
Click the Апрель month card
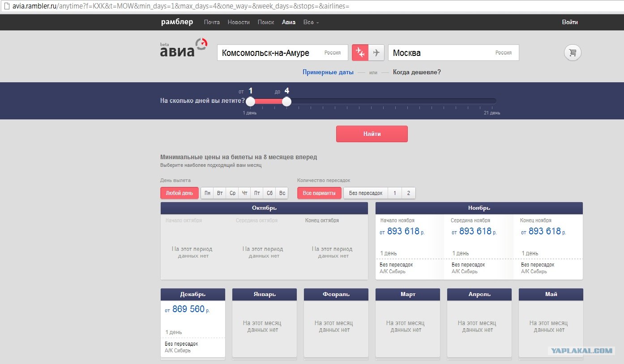479,323
